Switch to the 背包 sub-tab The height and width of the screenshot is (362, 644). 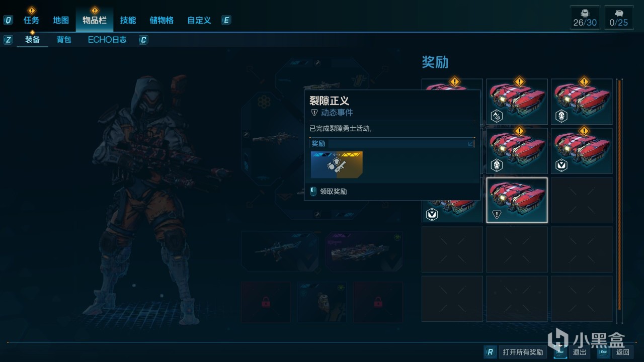pos(64,40)
